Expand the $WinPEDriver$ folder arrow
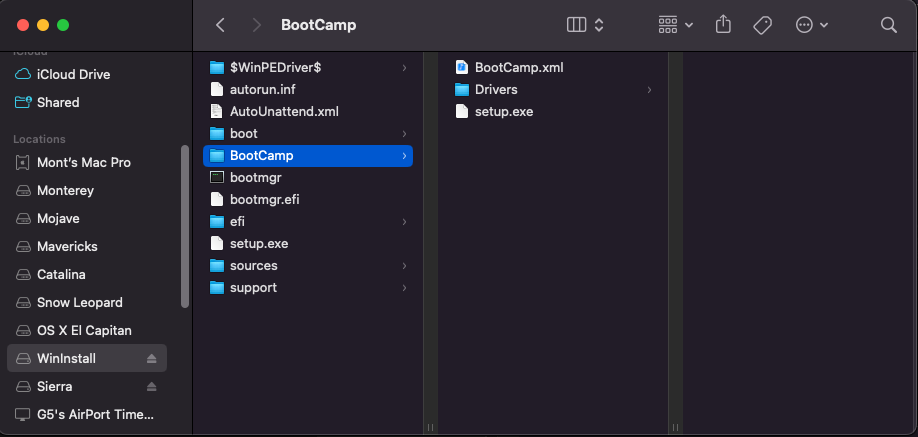The image size is (918, 437). pyautogui.click(x=404, y=68)
